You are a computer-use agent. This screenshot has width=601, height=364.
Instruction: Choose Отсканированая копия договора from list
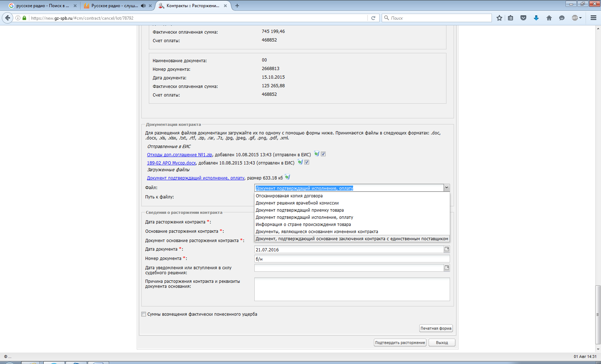[x=352, y=196]
